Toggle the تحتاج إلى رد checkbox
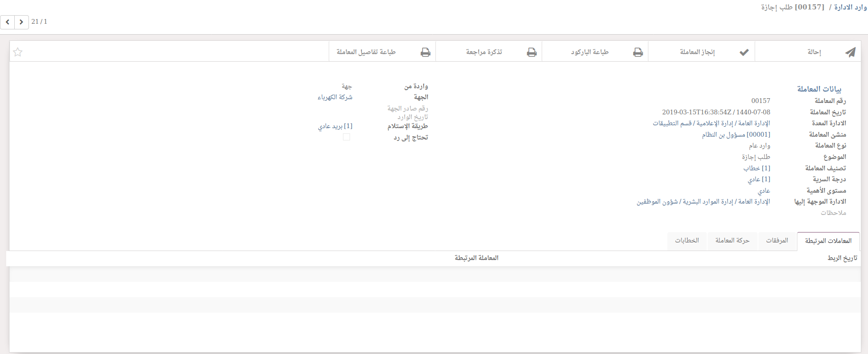The image size is (868, 354). click(346, 137)
